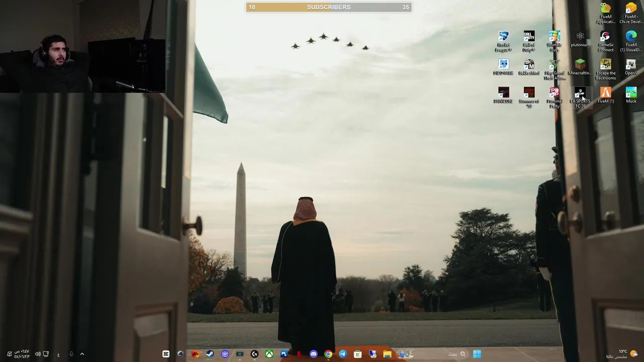Select the plutonium desktop icon
644x362 pixels.
coord(580,39)
